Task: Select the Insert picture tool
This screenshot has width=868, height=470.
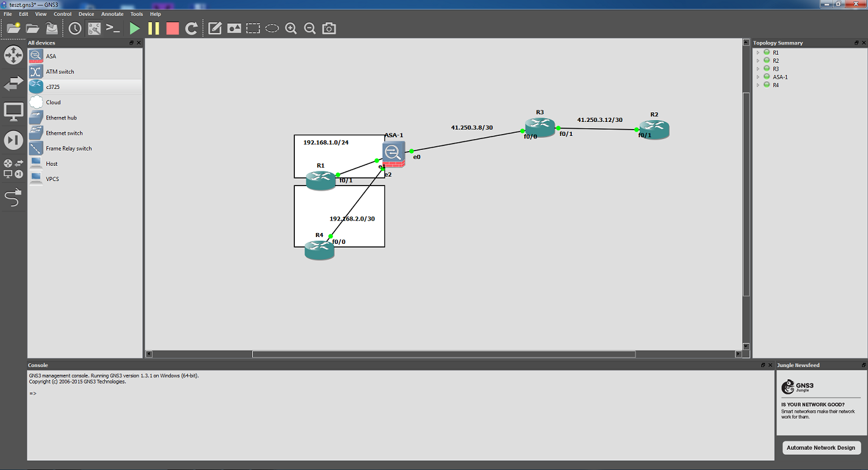Action: click(234, 28)
